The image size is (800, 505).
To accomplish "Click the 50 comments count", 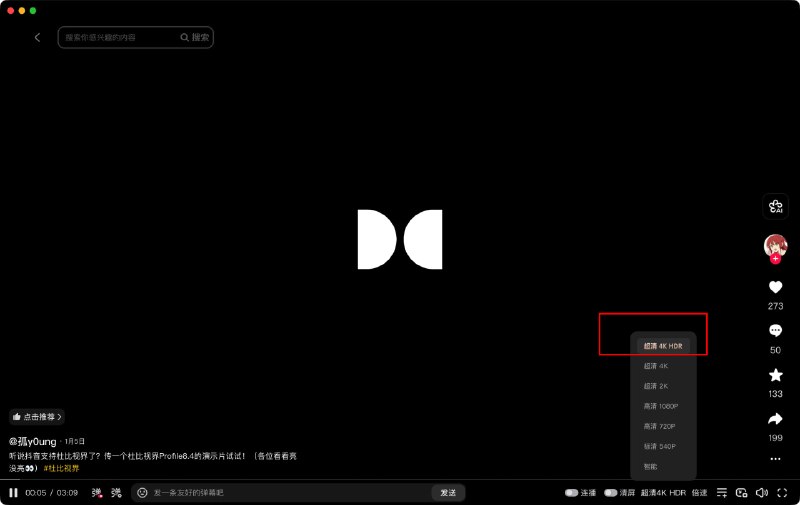I will [x=776, y=350].
